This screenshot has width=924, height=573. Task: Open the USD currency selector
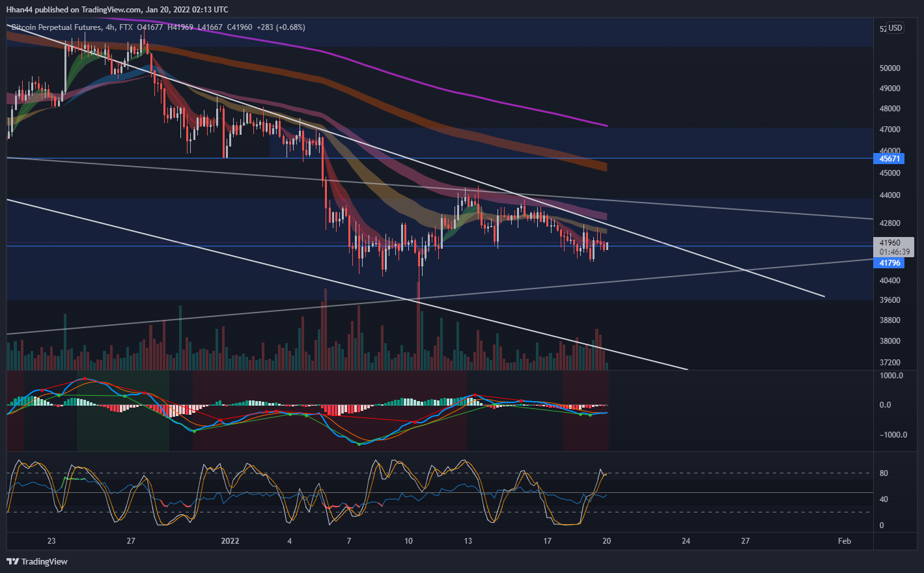pos(895,28)
